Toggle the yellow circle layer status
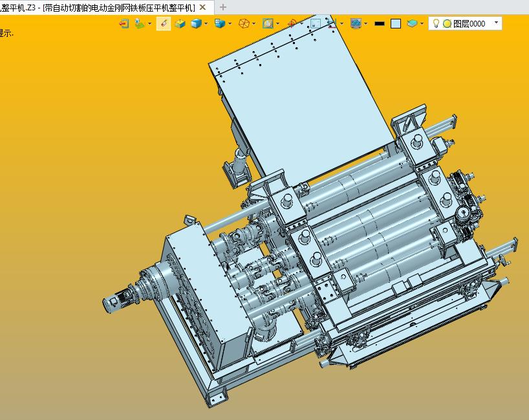 448,24
